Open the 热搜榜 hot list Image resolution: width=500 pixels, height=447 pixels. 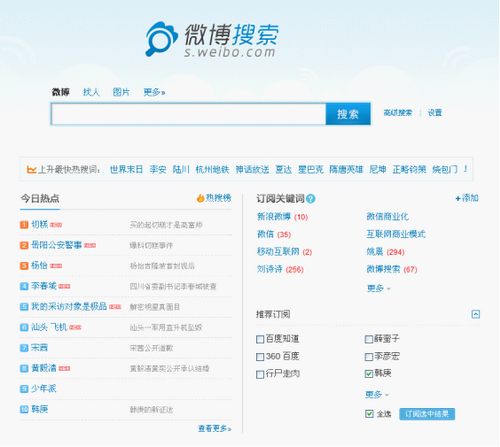pyautogui.click(x=214, y=198)
